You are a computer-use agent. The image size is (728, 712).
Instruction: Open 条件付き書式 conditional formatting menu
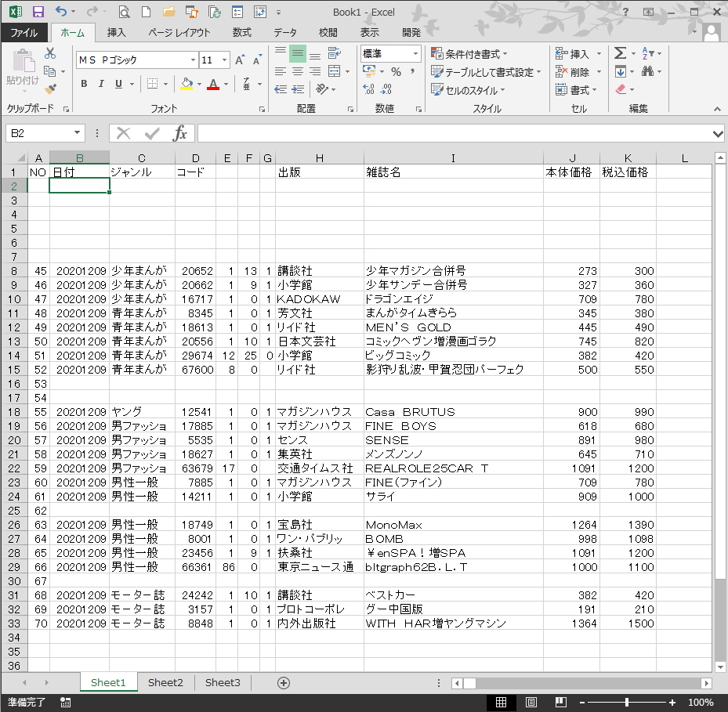(469, 54)
